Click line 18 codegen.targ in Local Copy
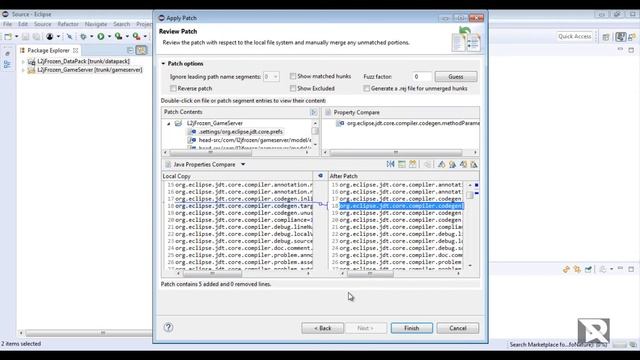 [244, 206]
